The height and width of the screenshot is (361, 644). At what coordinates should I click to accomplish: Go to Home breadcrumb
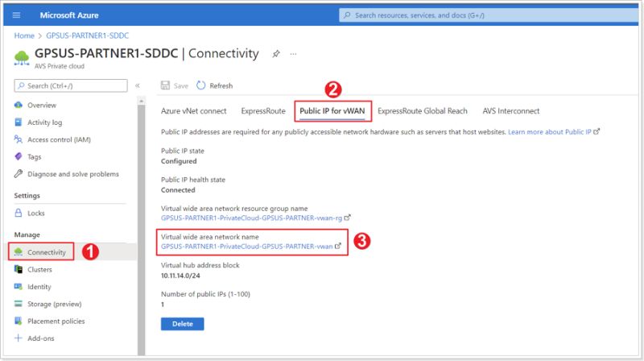point(24,35)
